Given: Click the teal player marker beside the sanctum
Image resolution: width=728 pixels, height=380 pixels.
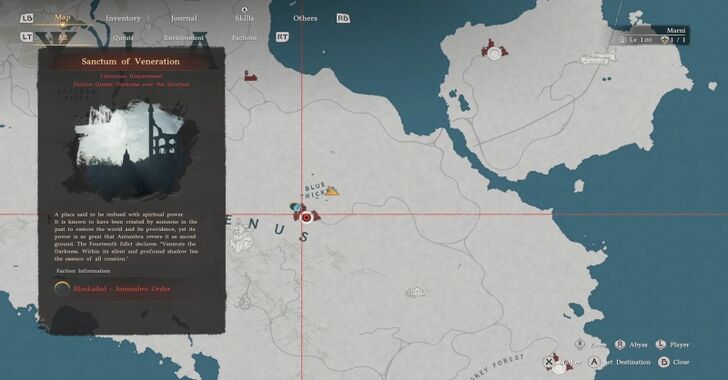Looking at the screenshot, I should (295, 206).
